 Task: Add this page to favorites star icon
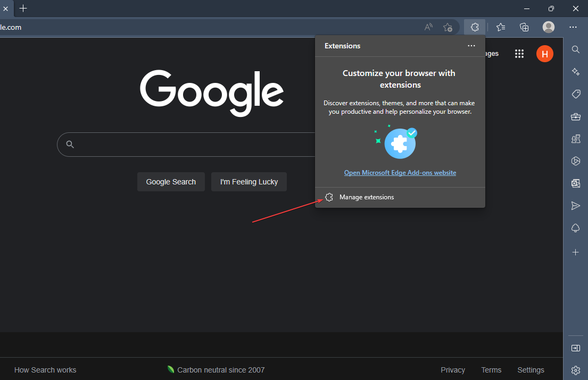(x=448, y=27)
